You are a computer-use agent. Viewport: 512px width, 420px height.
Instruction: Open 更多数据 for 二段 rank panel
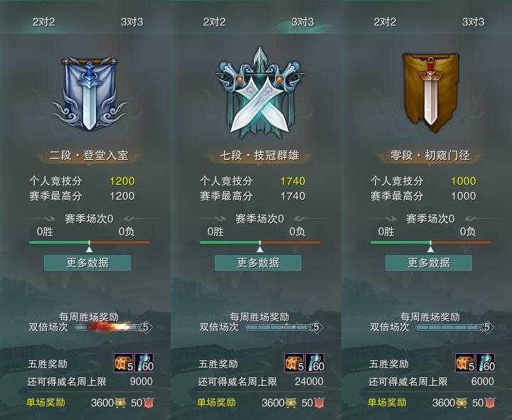pyautogui.click(x=87, y=263)
